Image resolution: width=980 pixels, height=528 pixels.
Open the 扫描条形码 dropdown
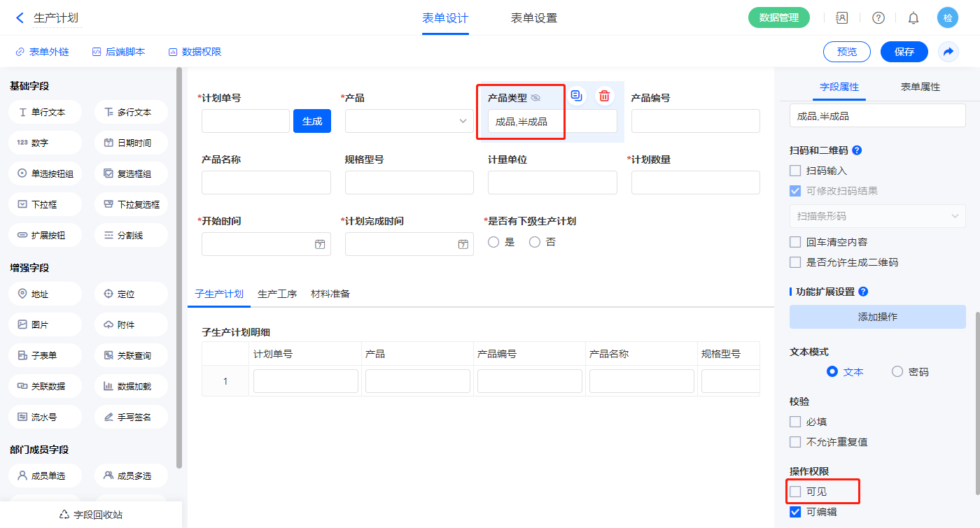pyautogui.click(x=877, y=216)
